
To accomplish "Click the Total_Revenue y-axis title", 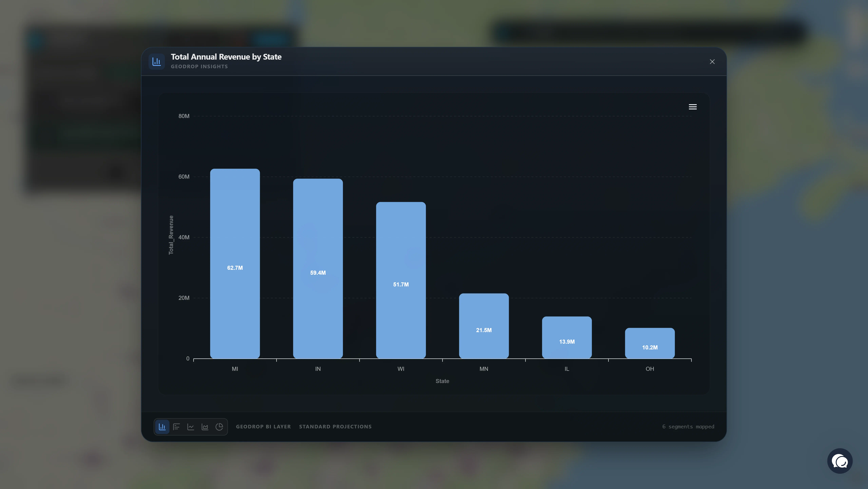I will click(x=171, y=235).
